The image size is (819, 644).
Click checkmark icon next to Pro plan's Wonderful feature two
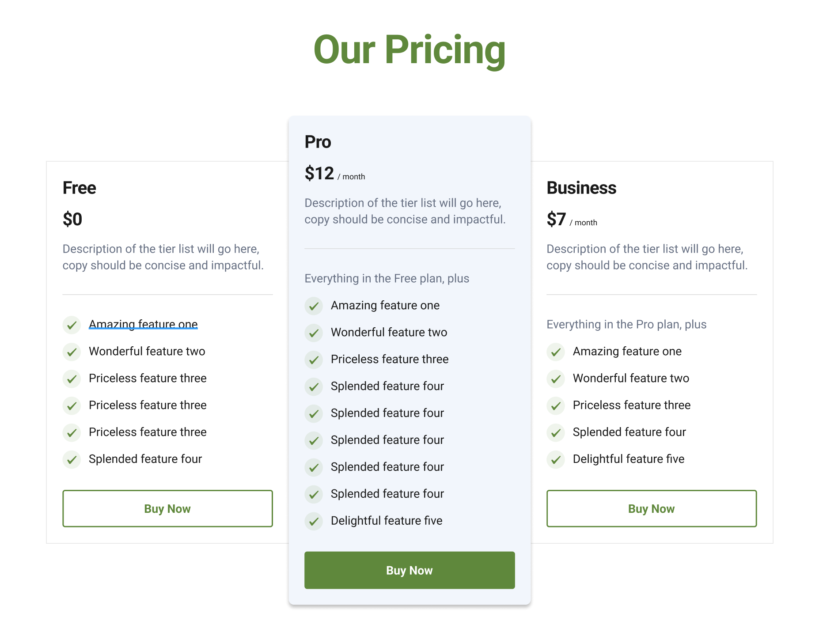click(314, 333)
